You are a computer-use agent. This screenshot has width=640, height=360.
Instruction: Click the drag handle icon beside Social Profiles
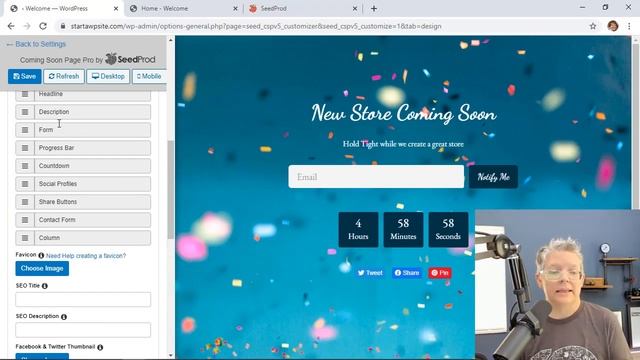[25, 184]
